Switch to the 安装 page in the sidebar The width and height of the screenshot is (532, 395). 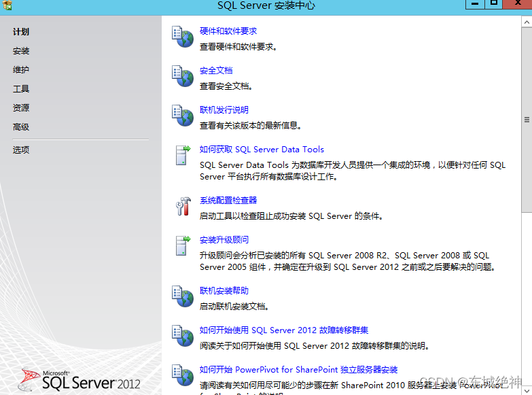(x=21, y=51)
